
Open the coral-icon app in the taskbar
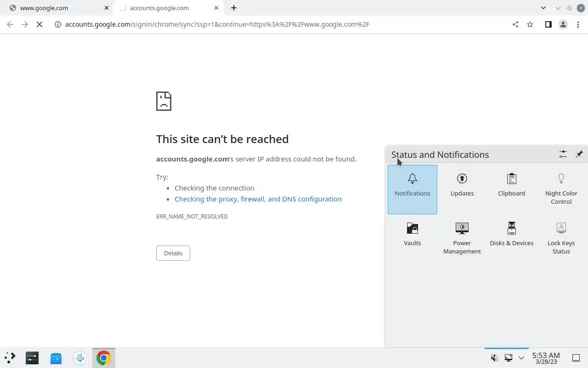(x=80, y=357)
